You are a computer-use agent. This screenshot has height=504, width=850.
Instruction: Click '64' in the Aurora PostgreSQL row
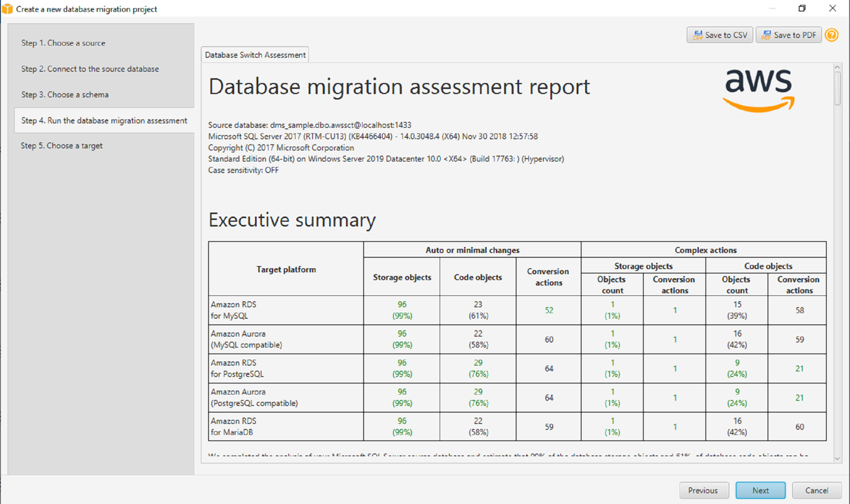point(549,398)
